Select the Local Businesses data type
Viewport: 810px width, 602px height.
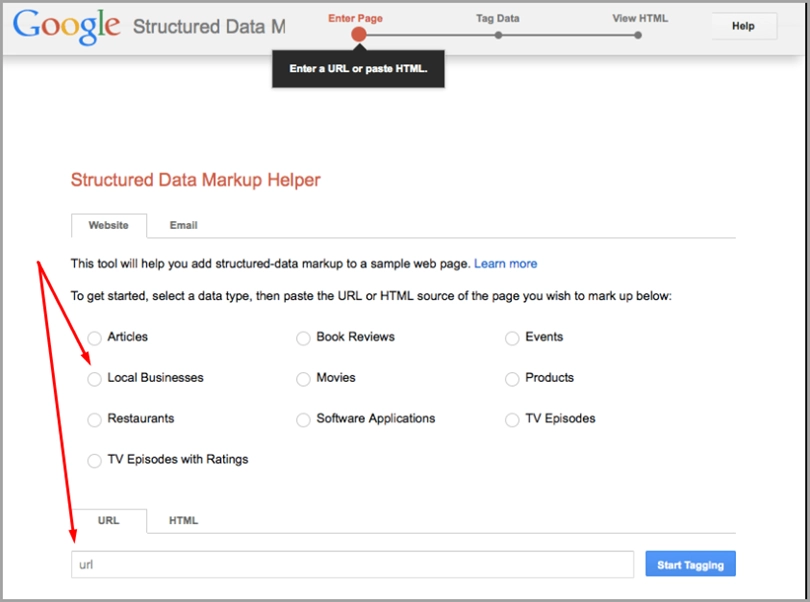(x=95, y=379)
